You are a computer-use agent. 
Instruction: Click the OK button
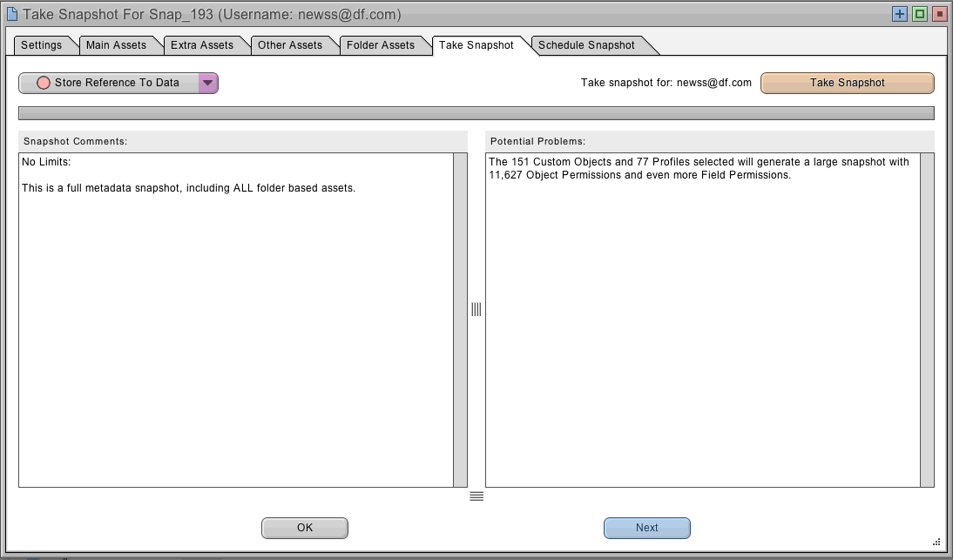(305, 528)
